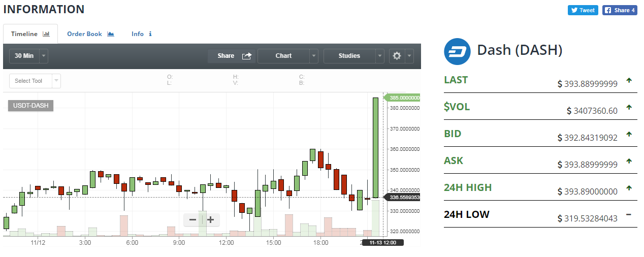Click the 336.5589353 current price label

coord(403,197)
